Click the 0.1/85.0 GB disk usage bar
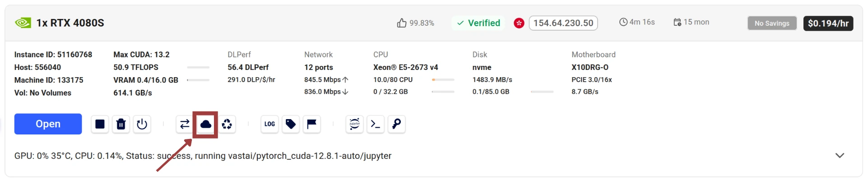This screenshot has width=868, height=180. pos(542,92)
